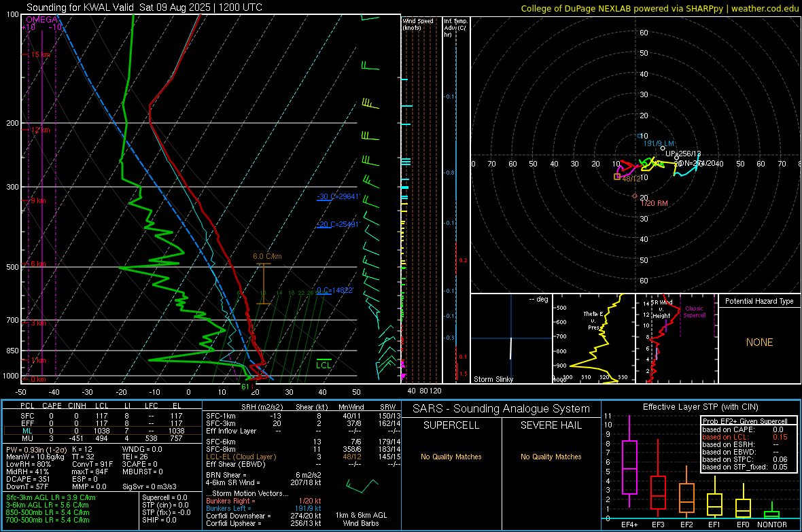
Task: Click the OMEGA label on the skew-T
Action: pos(42,20)
